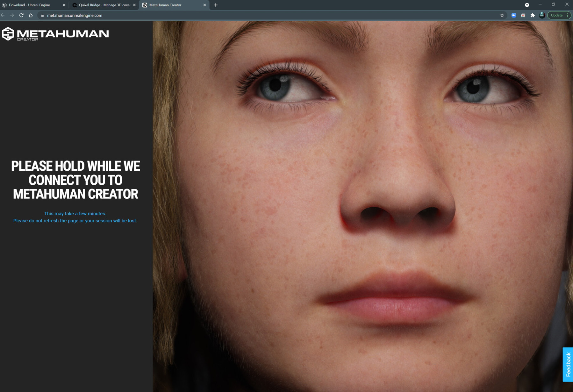Screen dimensions: 573x392
Task: Switch to Quixel Bridge tab
Action: (104, 5)
